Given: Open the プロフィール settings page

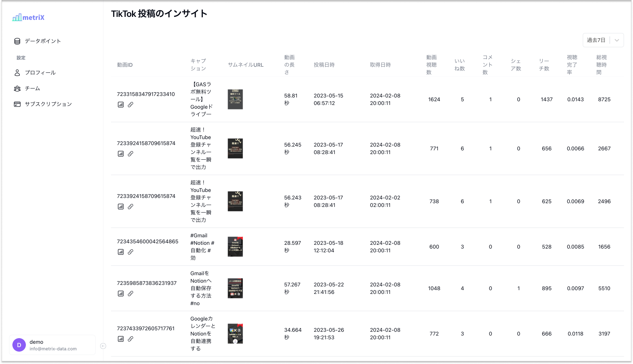Looking at the screenshot, I should point(40,73).
